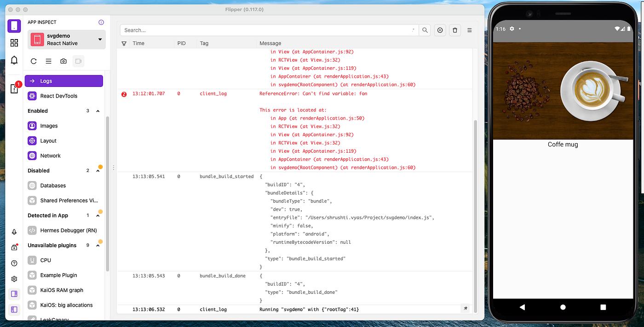The image size is (644, 327).
Task: Tap Android recents button on emulator
Action: point(603,307)
